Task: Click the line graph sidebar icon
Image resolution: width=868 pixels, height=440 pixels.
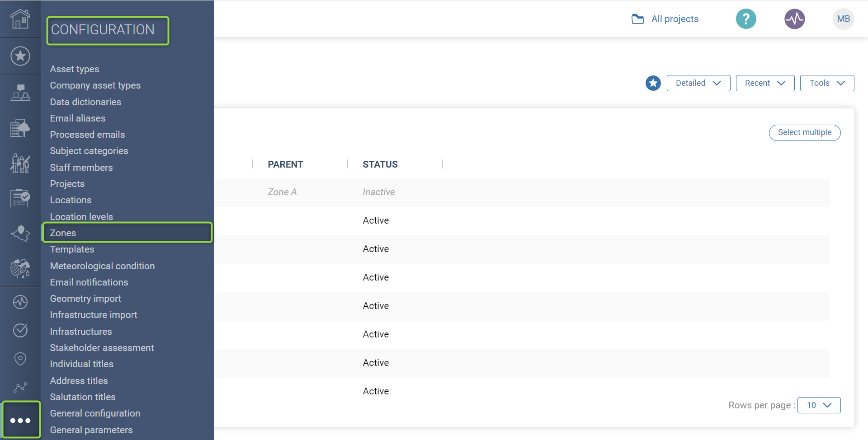Action: pos(20,387)
